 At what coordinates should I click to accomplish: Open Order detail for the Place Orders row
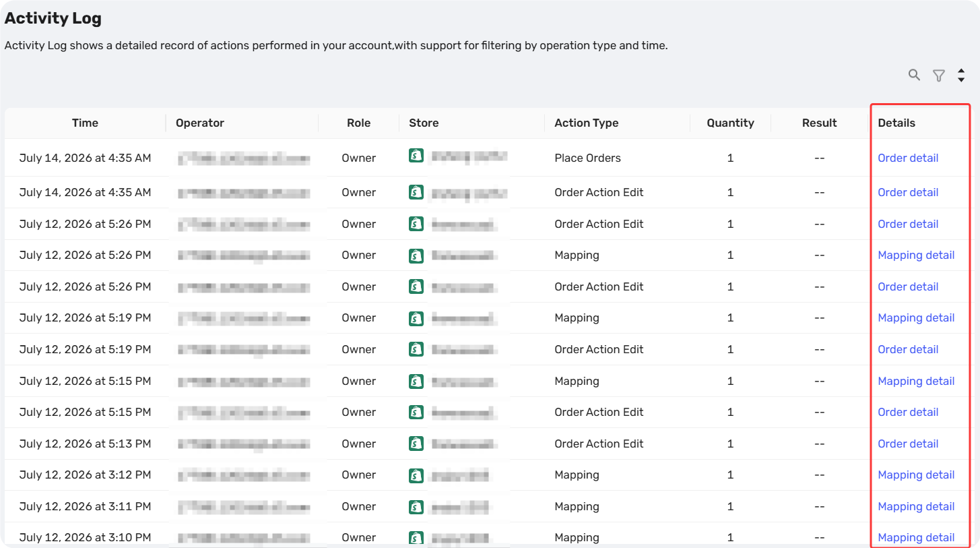click(908, 158)
